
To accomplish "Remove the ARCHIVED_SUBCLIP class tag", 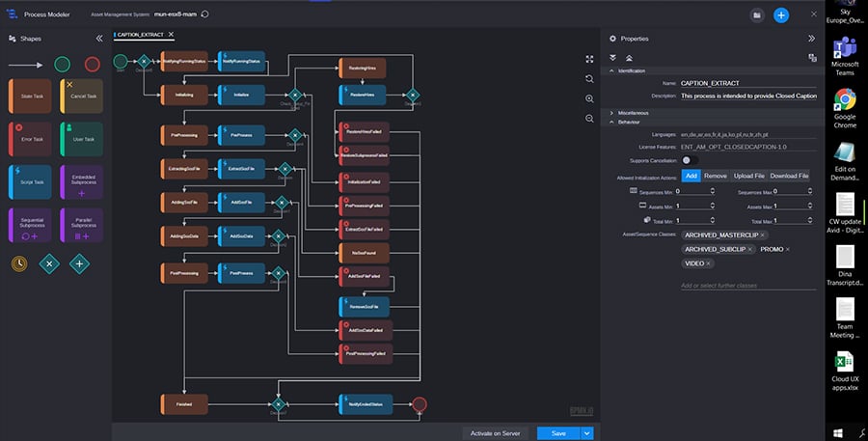I will tap(750, 249).
